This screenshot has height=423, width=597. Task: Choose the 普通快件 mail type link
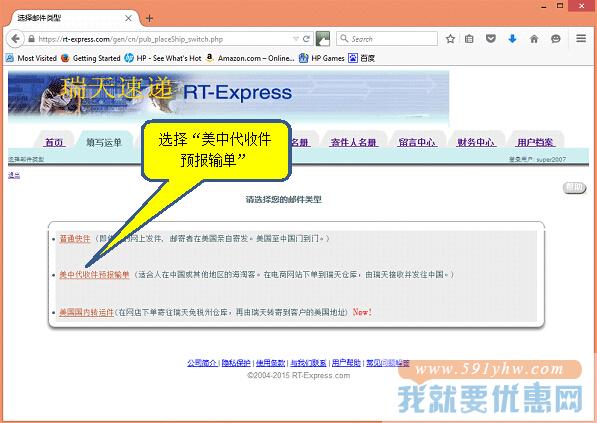click(75, 239)
